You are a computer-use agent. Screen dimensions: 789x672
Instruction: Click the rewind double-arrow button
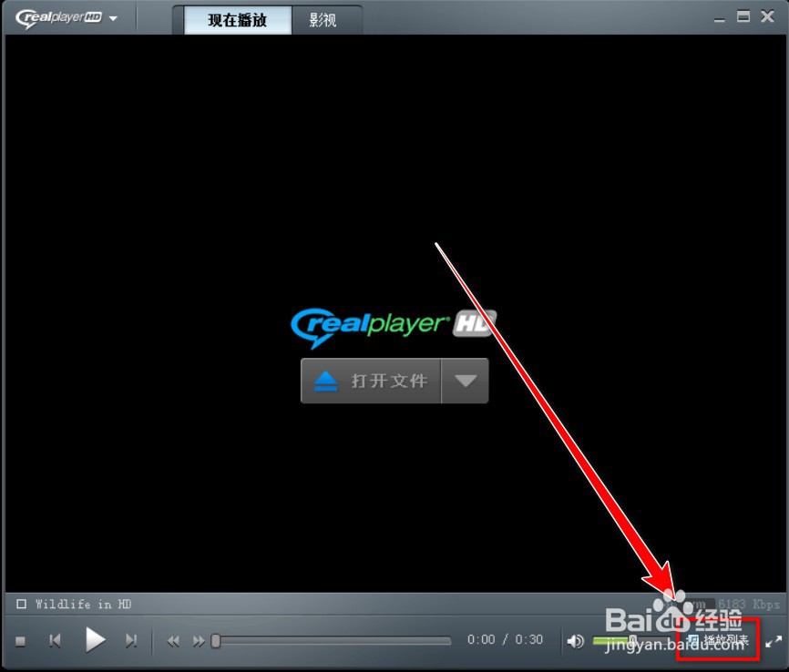[172, 641]
